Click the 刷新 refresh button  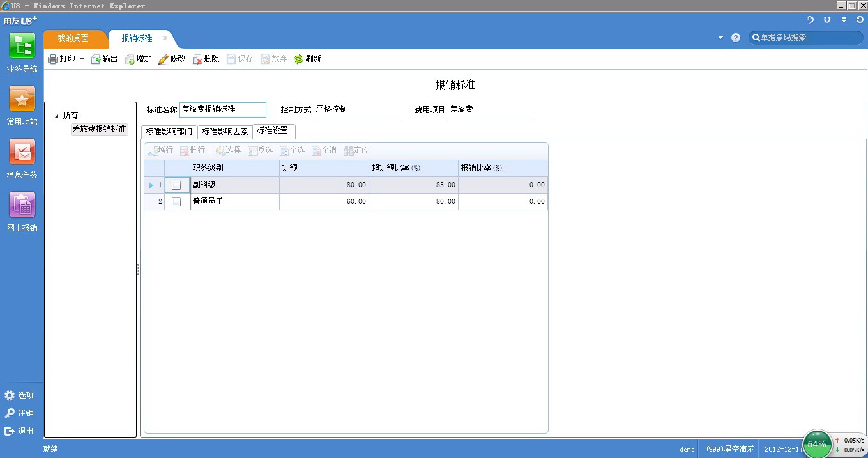click(307, 59)
